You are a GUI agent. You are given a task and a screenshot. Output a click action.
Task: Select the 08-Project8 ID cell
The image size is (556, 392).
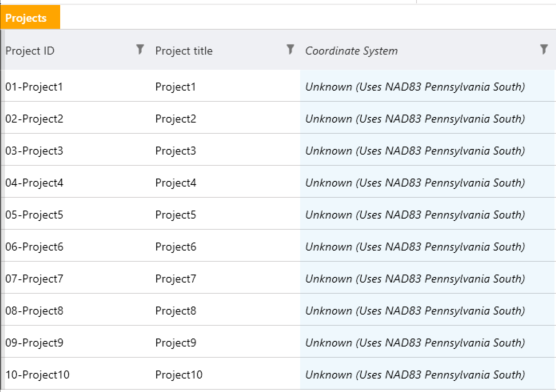click(76, 310)
